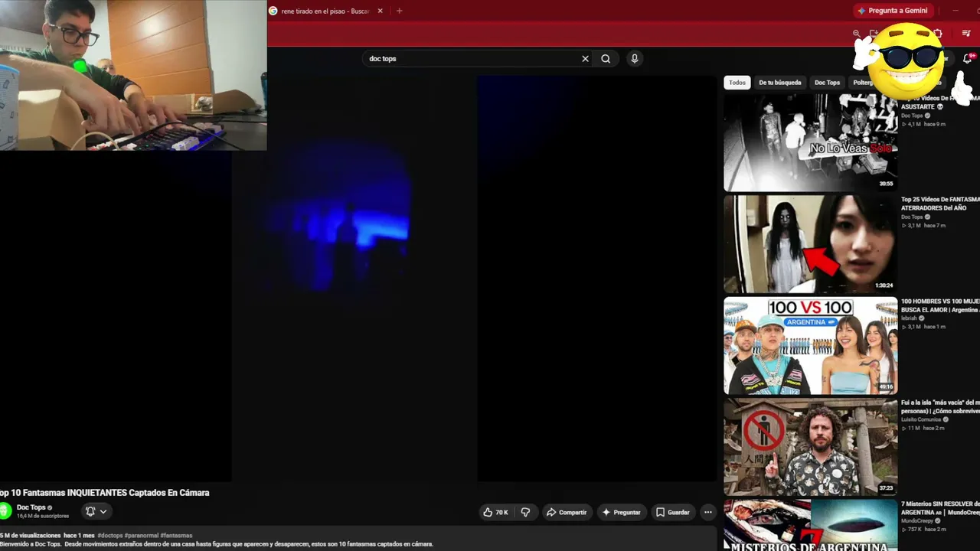980x551 pixels.
Task: Click the Preguntar button
Action: (x=621, y=512)
